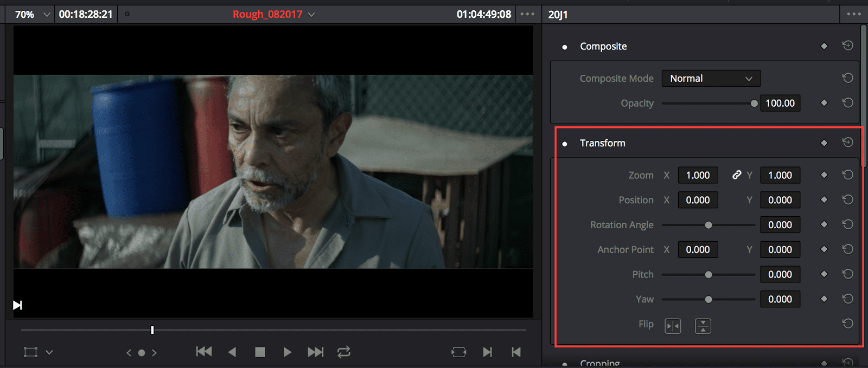Click the Zoom Y value field
The image size is (868, 368).
[x=780, y=175]
